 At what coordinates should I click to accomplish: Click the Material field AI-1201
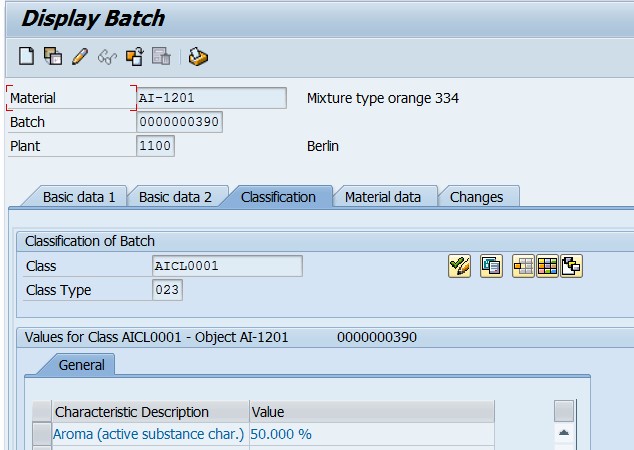pyautogui.click(x=211, y=98)
